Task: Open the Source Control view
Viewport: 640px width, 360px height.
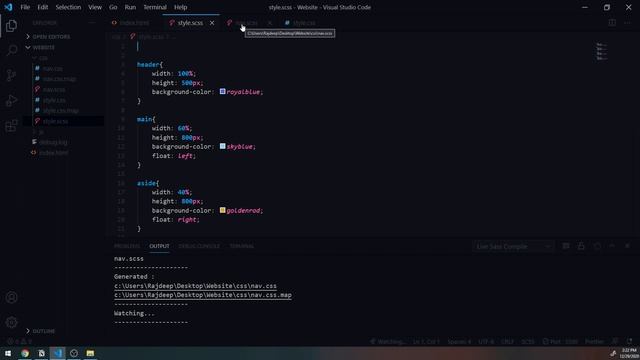Action: pyautogui.click(x=11, y=75)
